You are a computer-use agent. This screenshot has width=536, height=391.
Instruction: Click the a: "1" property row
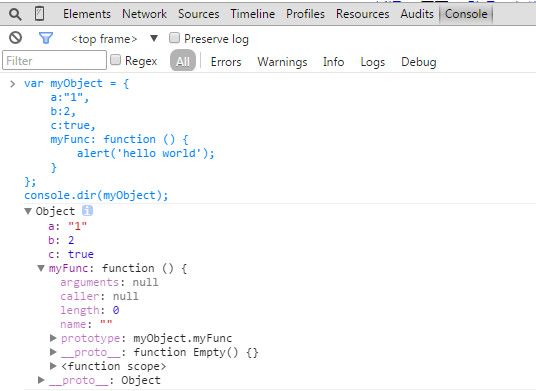(67, 226)
